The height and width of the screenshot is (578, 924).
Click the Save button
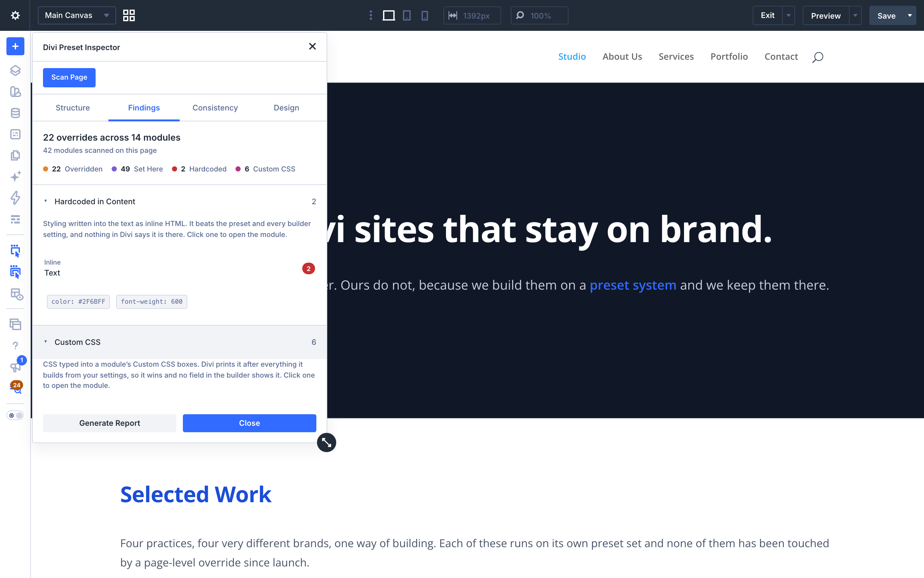886,15
